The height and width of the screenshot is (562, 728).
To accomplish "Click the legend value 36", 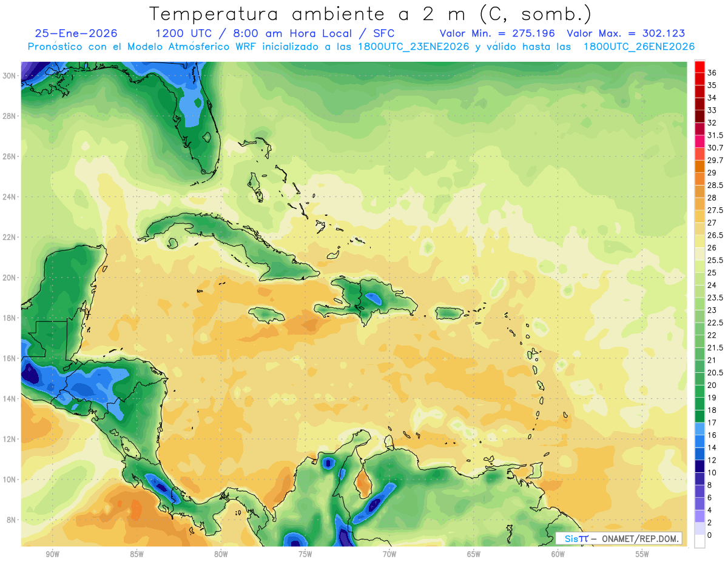I will tap(712, 73).
